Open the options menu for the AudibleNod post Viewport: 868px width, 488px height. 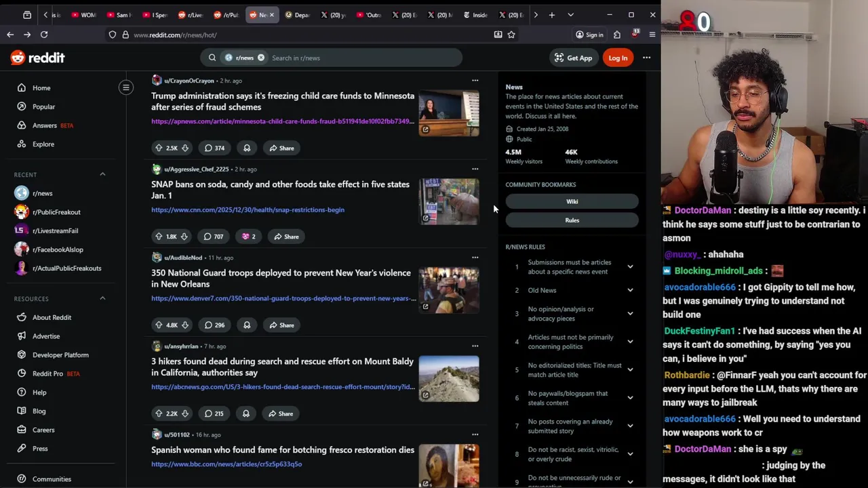(x=475, y=258)
